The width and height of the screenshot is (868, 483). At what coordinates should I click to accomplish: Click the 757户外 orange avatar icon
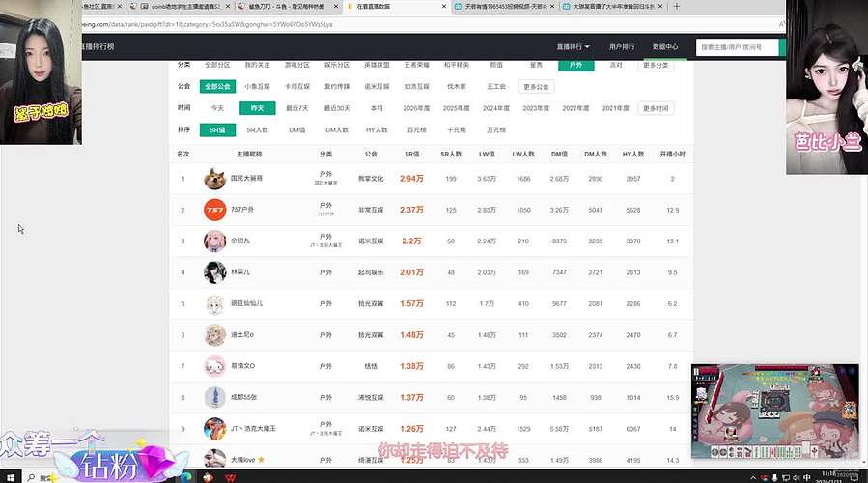(x=214, y=209)
